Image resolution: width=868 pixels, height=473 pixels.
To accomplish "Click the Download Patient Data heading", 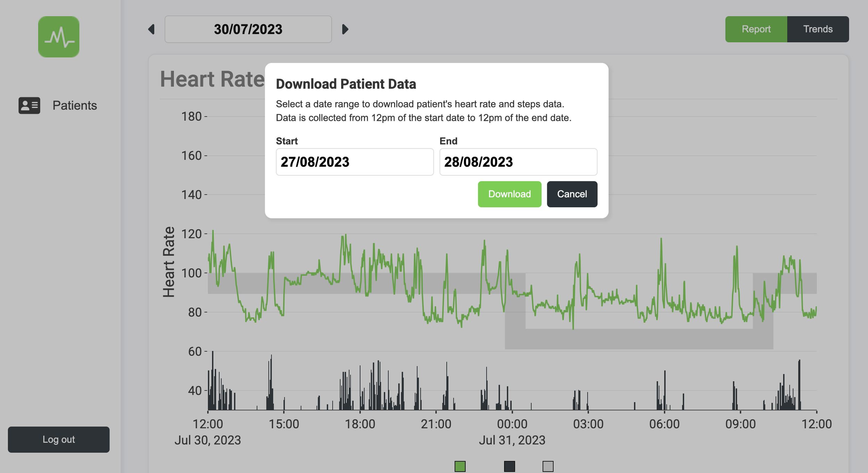I will [345, 84].
